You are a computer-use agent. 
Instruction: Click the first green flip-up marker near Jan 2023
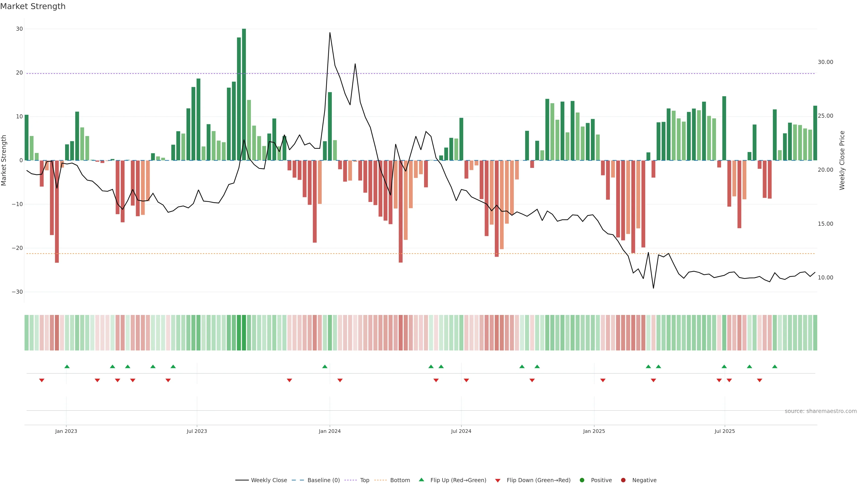click(67, 366)
